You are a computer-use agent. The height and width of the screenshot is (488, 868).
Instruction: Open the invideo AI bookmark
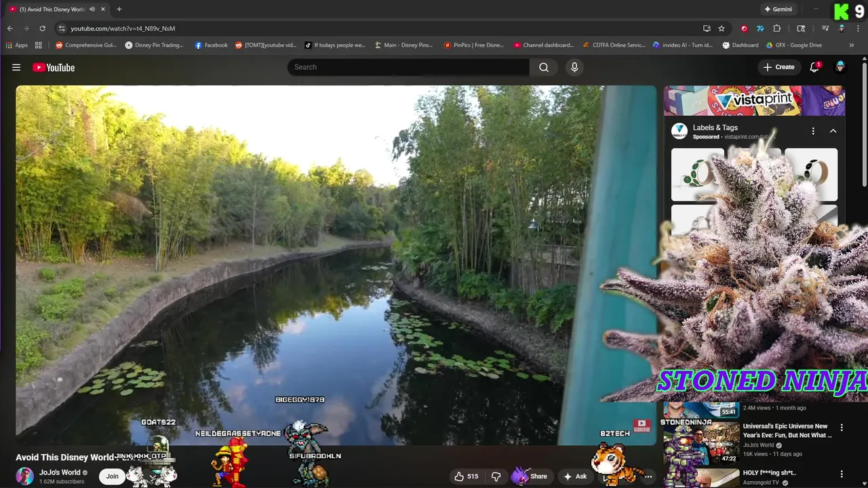tap(683, 45)
